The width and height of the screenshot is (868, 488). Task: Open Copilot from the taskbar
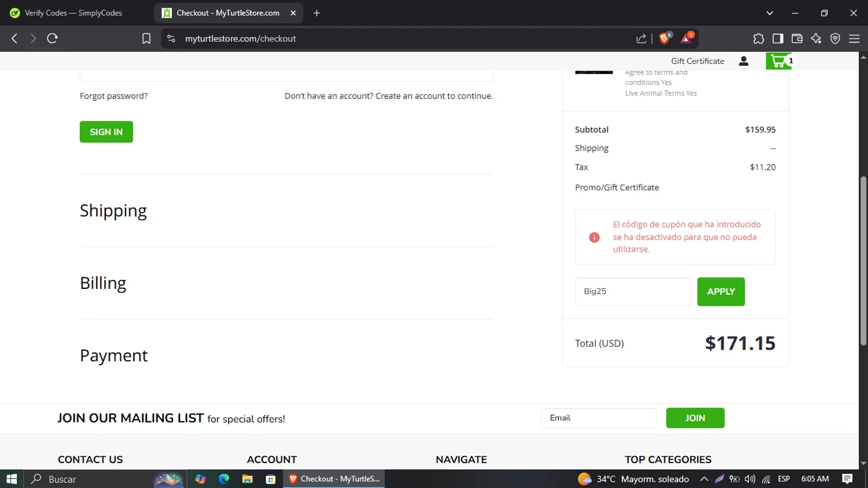200,479
